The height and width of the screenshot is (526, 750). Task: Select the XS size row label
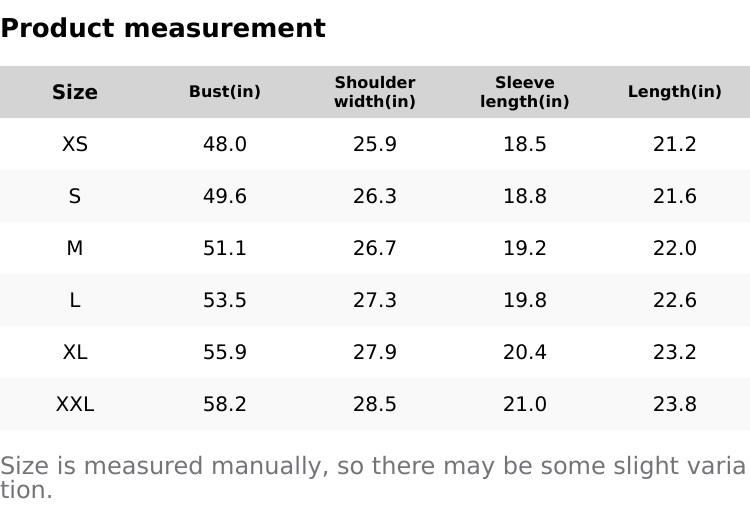point(75,144)
